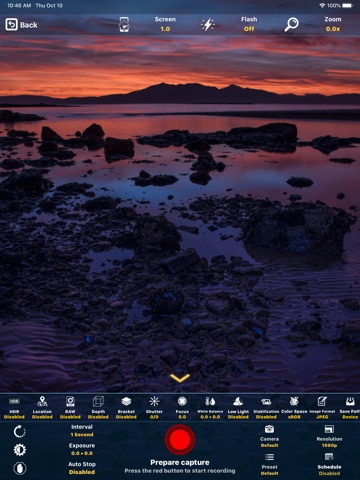This screenshot has width=360, height=480.
Task: Tap the Schedule calendar icon
Action: pos(329,457)
